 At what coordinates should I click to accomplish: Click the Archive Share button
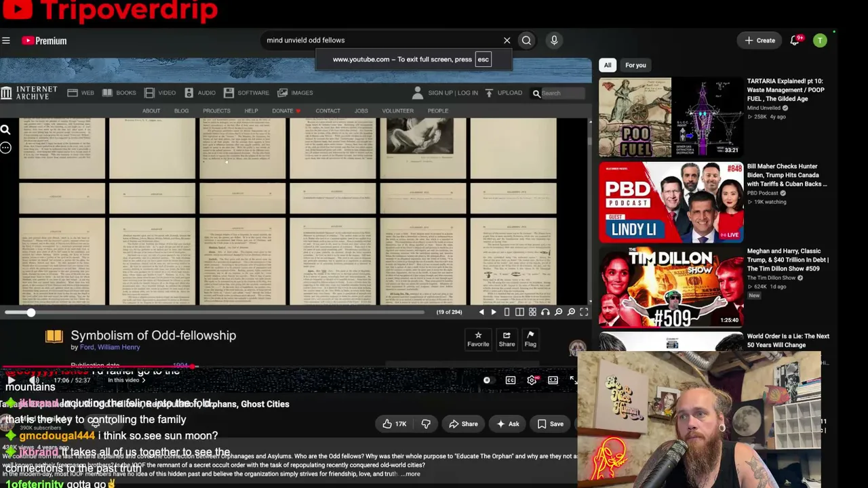[x=507, y=340]
